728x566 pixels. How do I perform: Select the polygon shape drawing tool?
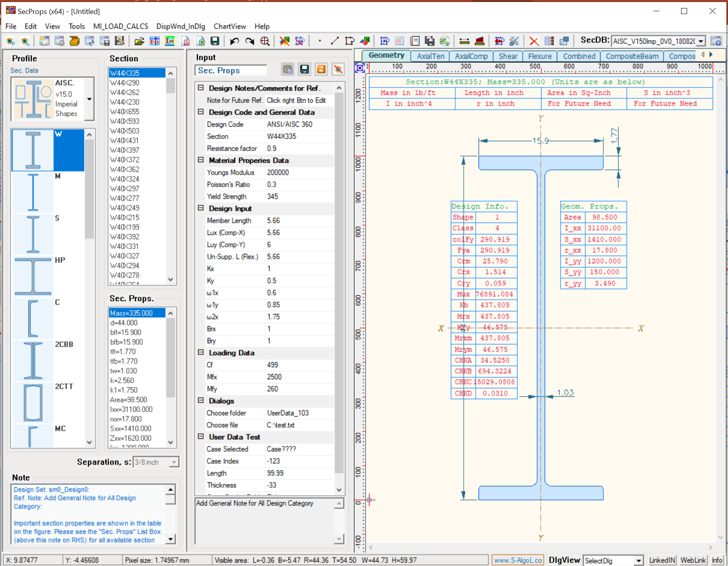[350, 41]
